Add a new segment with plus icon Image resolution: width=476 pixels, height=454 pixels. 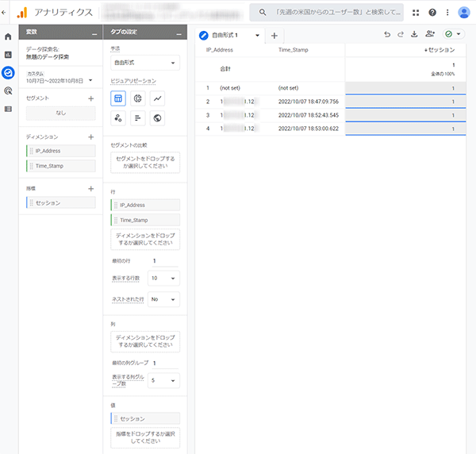tap(90, 98)
